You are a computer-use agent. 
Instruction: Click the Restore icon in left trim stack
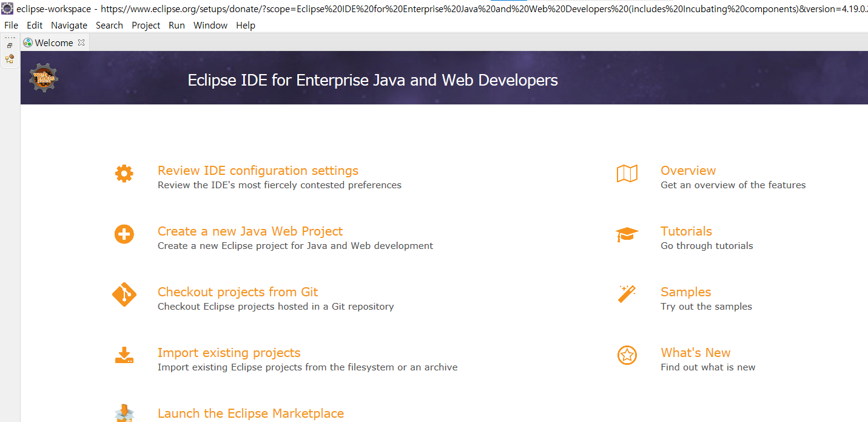(x=10, y=46)
